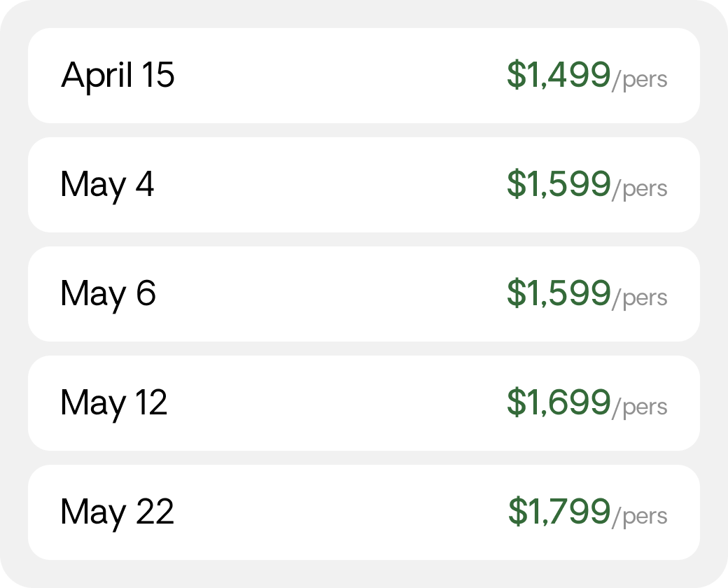Click the $1,599 price for May 4
The width and height of the screenshot is (728, 588).
click(559, 184)
